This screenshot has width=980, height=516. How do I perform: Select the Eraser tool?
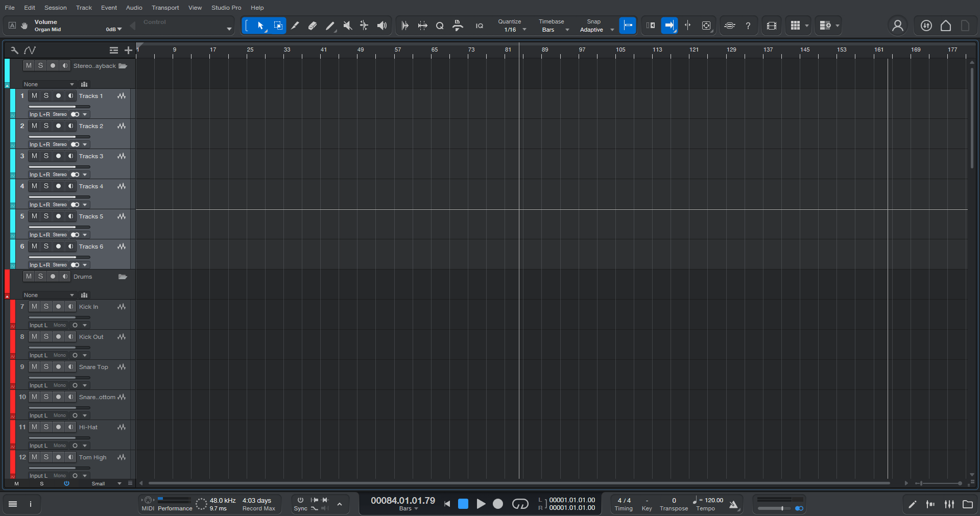[313, 26]
